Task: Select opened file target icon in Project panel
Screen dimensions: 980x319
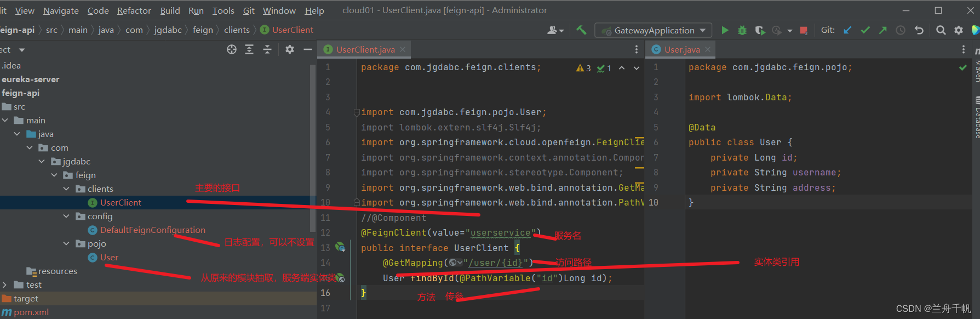Action: pyautogui.click(x=232, y=49)
